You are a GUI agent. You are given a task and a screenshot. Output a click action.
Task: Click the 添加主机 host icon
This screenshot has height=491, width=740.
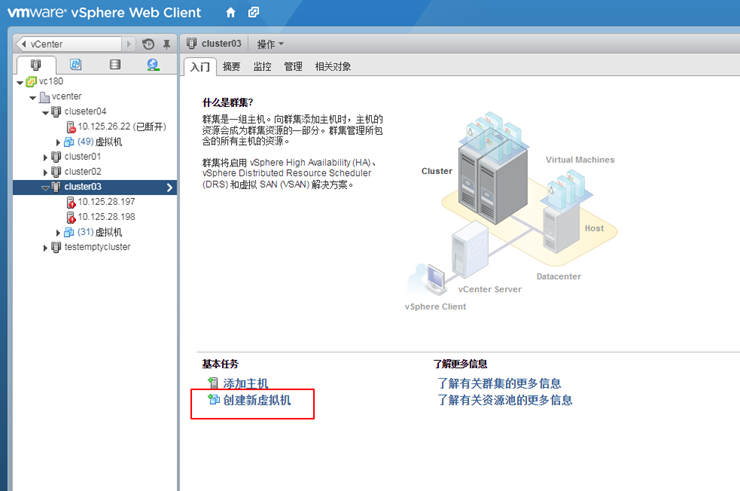213,383
